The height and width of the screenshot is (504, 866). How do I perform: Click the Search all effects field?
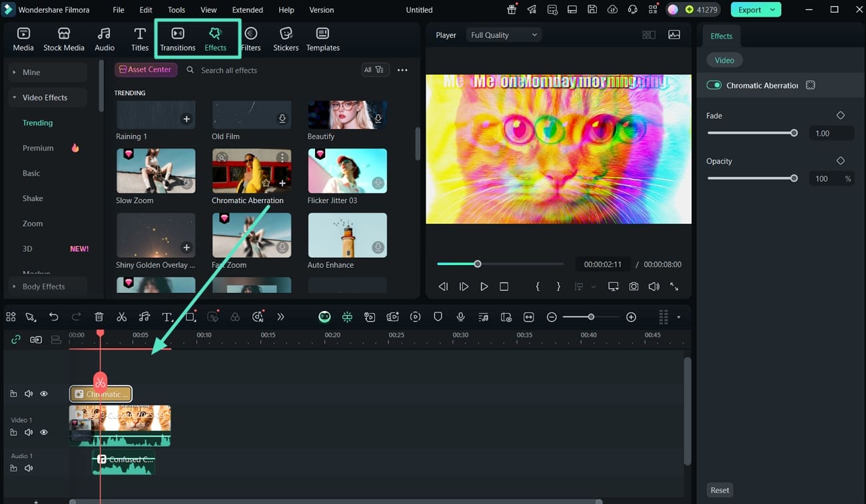pos(268,70)
